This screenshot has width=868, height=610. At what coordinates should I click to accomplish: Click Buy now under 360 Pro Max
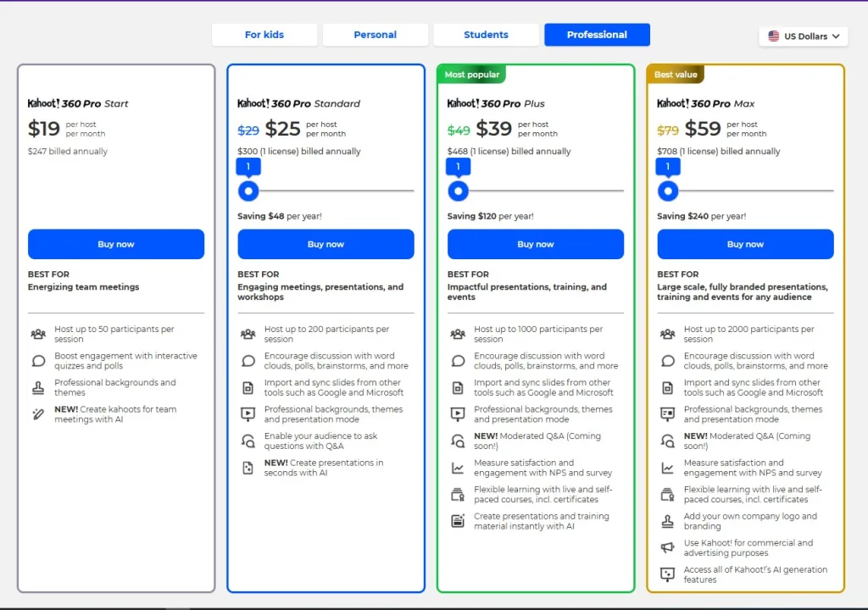[745, 244]
